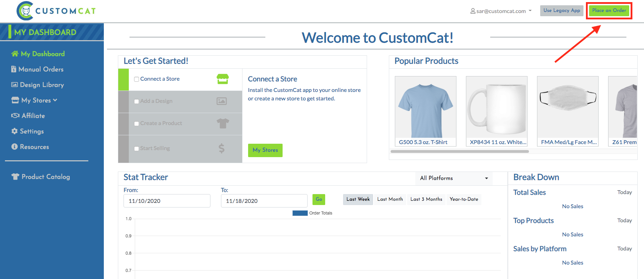Select the Last 3 Months range
Image resolution: width=644 pixels, height=279 pixels.
tap(426, 199)
